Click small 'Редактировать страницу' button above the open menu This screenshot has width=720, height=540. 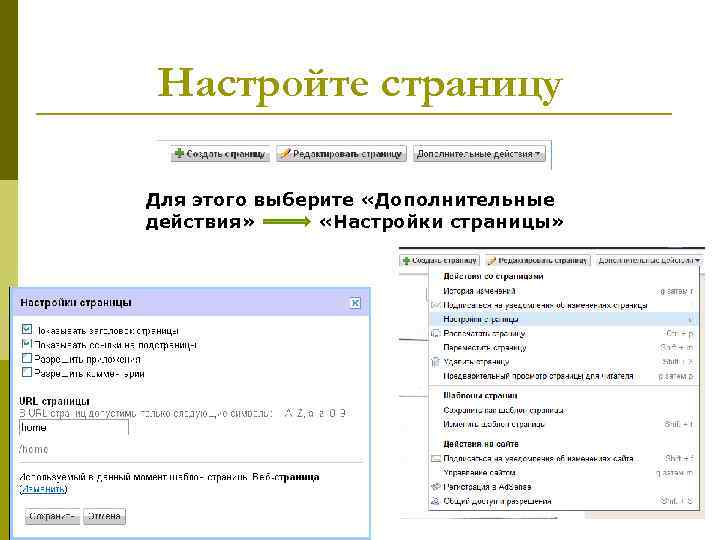pos(538,260)
